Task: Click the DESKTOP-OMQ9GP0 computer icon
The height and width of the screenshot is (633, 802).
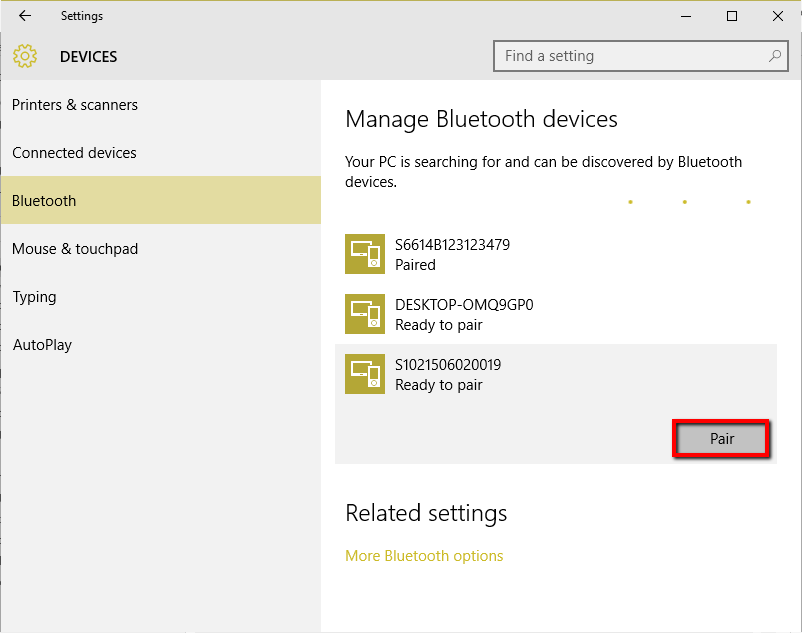Action: (x=365, y=314)
